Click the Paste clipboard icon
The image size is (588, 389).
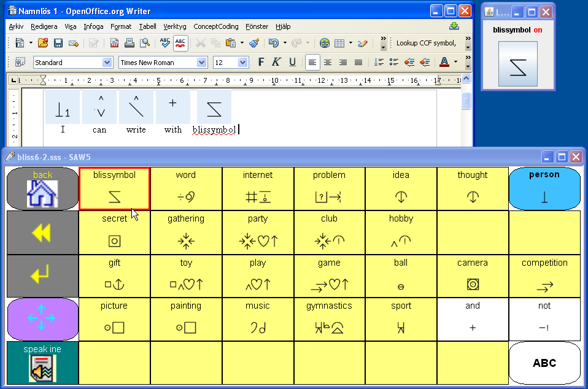tap(231, 43)
